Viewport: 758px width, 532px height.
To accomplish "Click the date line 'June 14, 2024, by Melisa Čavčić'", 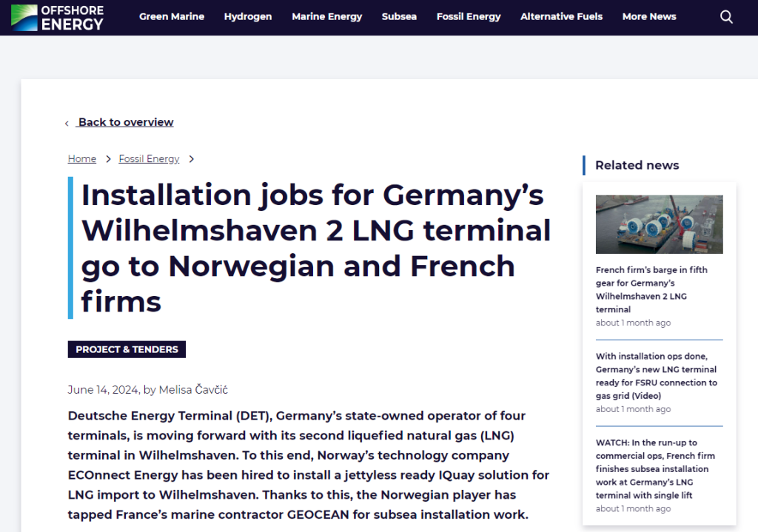I will point(147,389).
